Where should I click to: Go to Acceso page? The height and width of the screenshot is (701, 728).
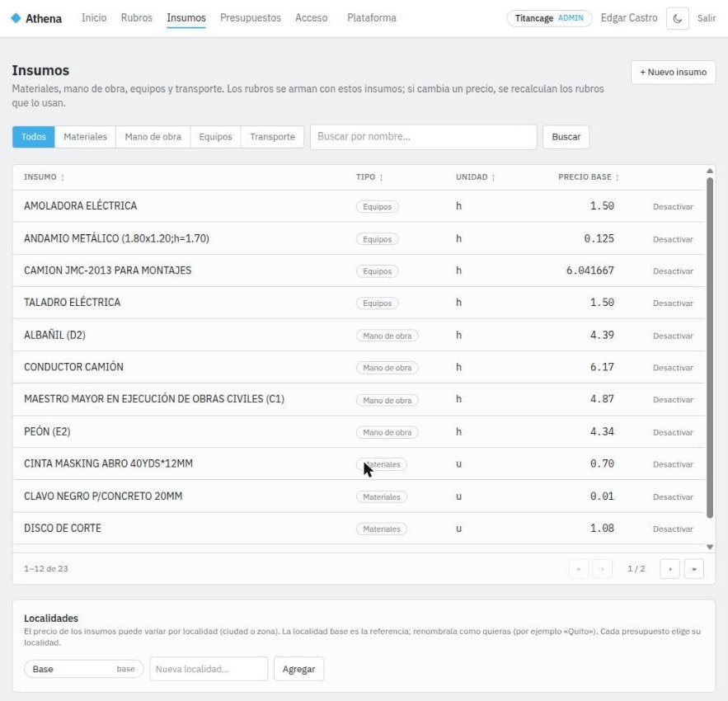(x=311, y=17)
